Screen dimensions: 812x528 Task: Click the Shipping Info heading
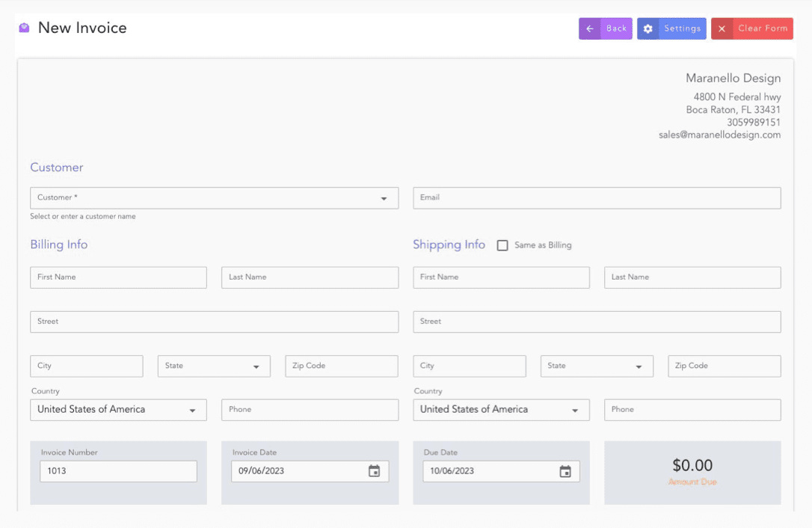pos(449,245)
